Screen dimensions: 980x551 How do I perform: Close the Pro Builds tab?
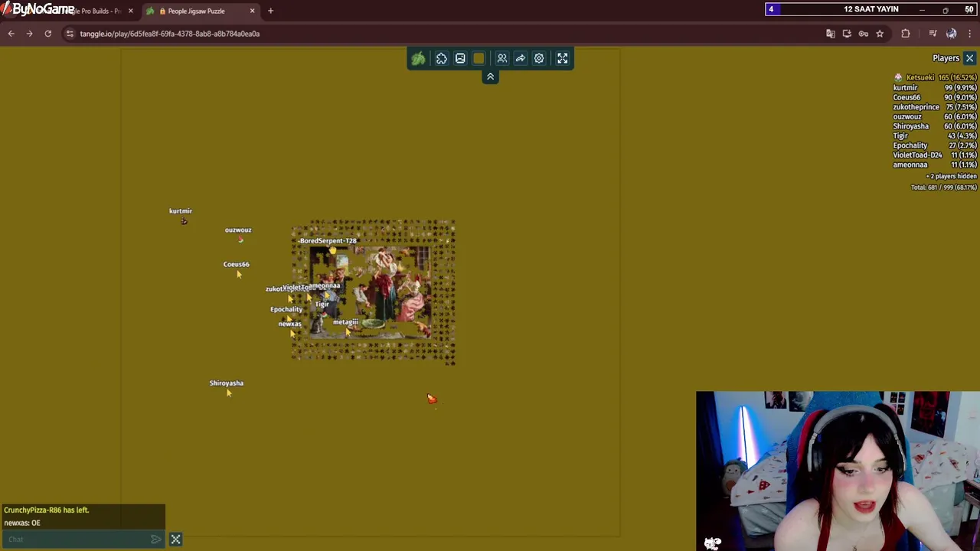click(130, 11)
